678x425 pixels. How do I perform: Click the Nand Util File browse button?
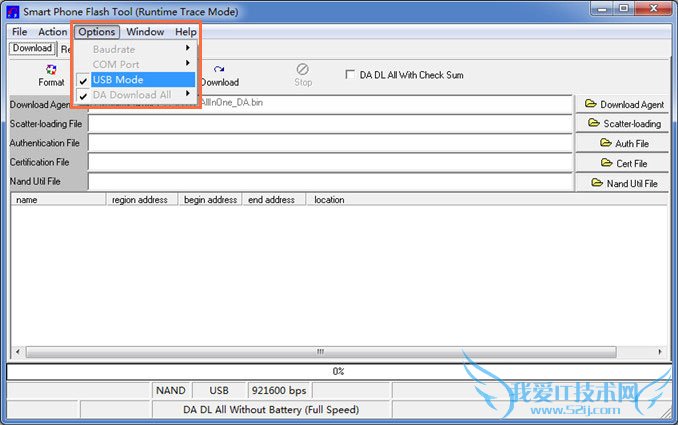click(x=622, y=183)
